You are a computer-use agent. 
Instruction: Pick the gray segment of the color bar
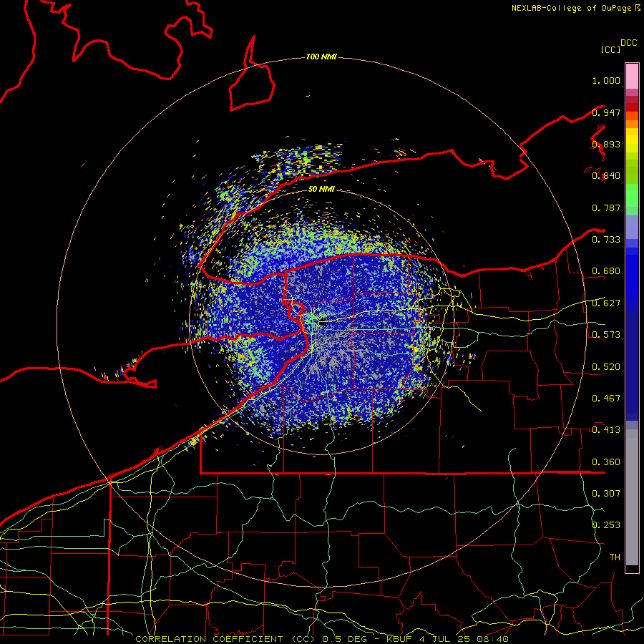(x=632, y=497)
